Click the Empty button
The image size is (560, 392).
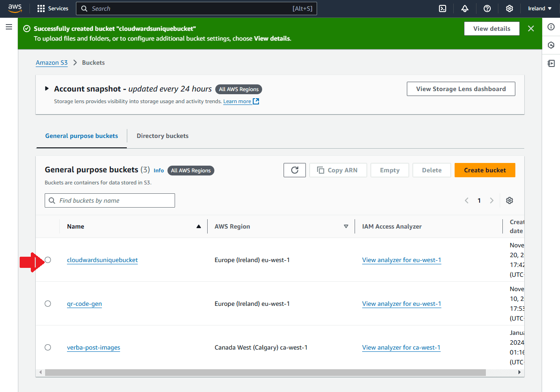click(x=390, y=170)
